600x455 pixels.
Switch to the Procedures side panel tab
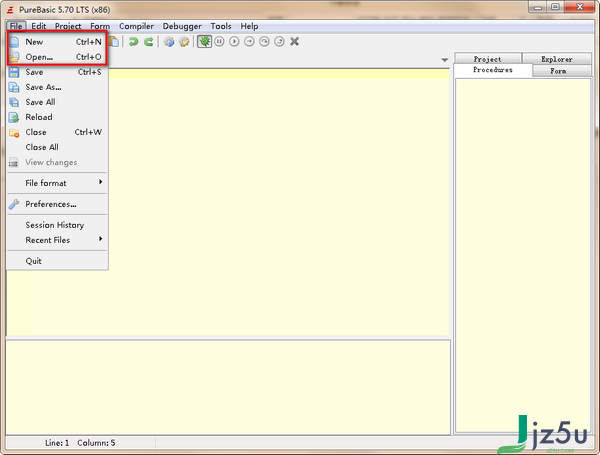pos(493,70)
